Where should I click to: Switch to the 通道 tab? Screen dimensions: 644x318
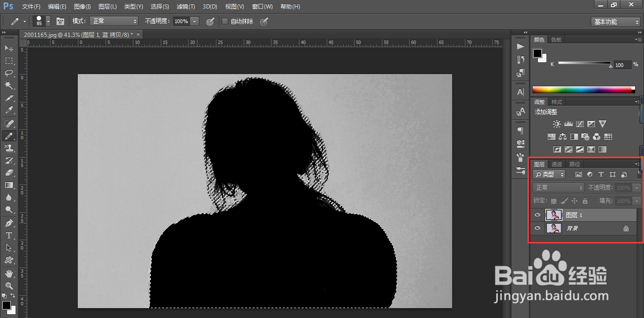557,164
